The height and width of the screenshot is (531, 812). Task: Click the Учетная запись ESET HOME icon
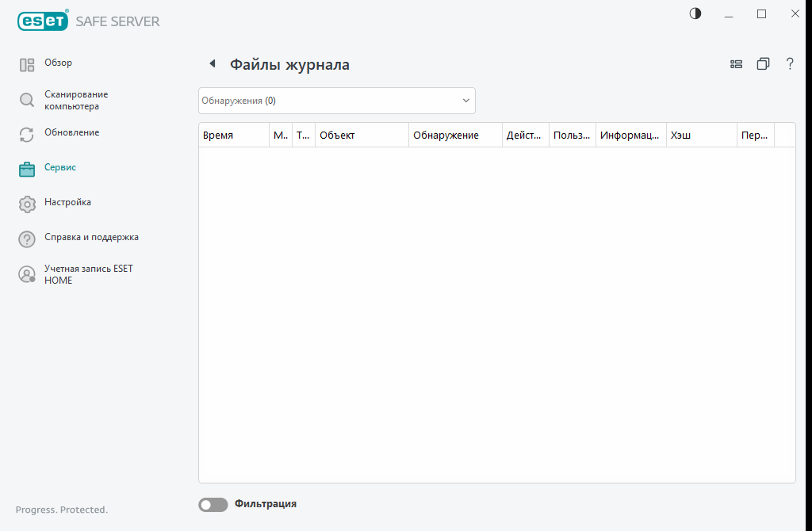(27, 274)
